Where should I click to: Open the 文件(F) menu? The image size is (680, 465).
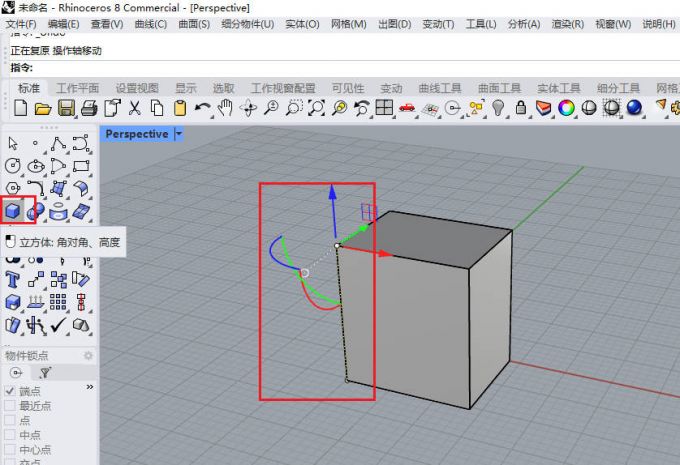pos(21,24)
